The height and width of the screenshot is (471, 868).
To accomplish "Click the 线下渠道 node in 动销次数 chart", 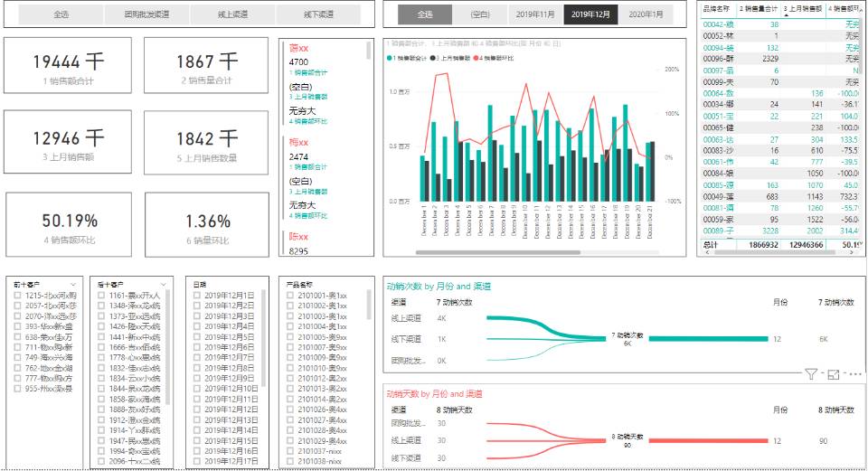I will click(406, 339).
